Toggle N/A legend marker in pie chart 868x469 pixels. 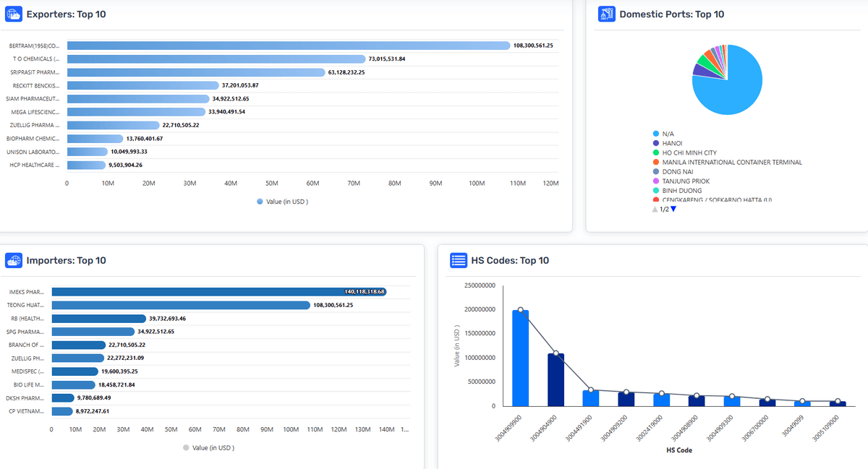pyautogui.click(x=656, y=134)
